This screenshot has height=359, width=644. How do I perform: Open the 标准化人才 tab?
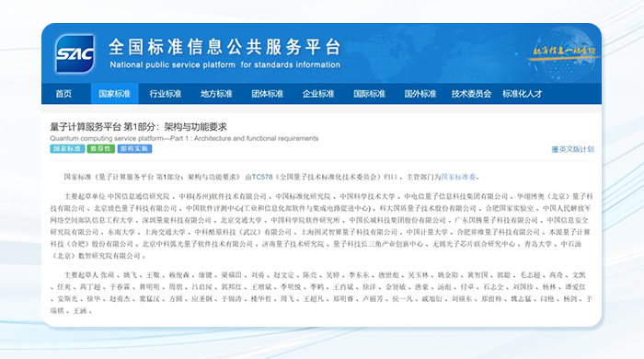coord(523,94)
